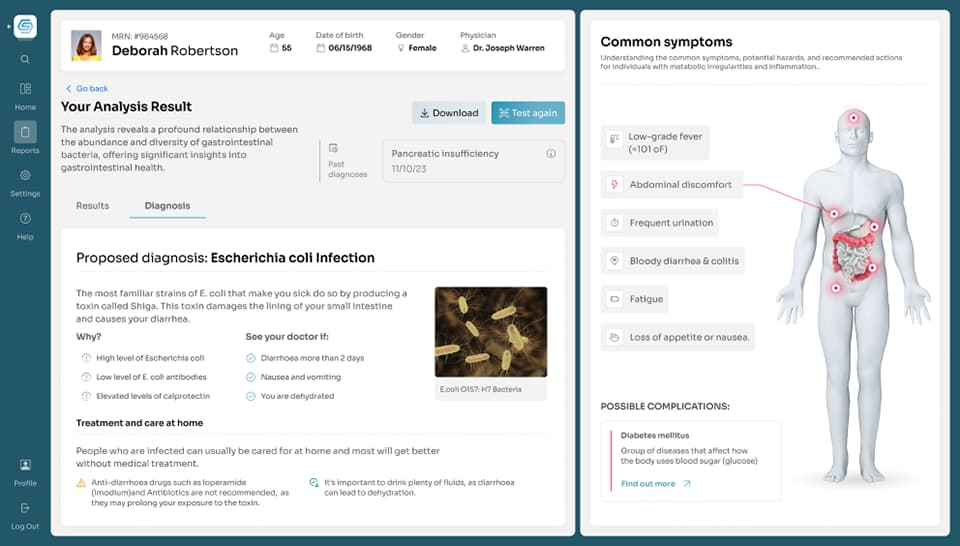Follow the Go back link
Screen dimensions: 960x546
coord(87,89)
